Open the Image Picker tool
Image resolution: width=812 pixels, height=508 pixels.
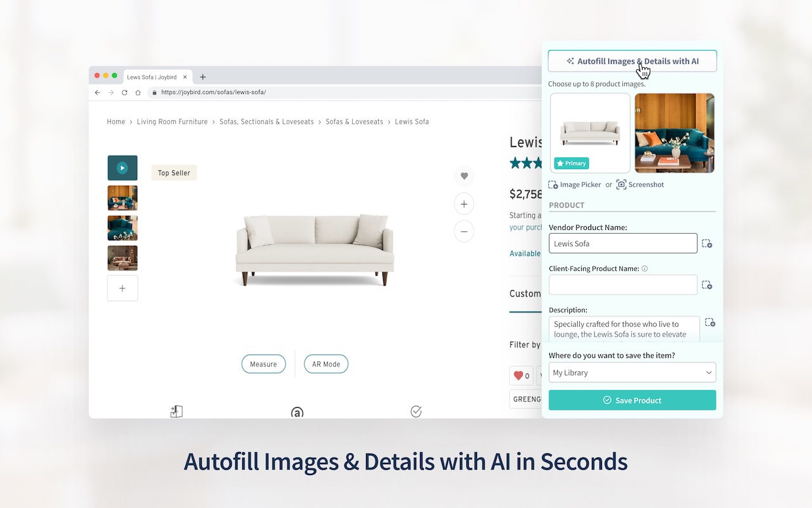pyautogui.click(x=575, y=184)
